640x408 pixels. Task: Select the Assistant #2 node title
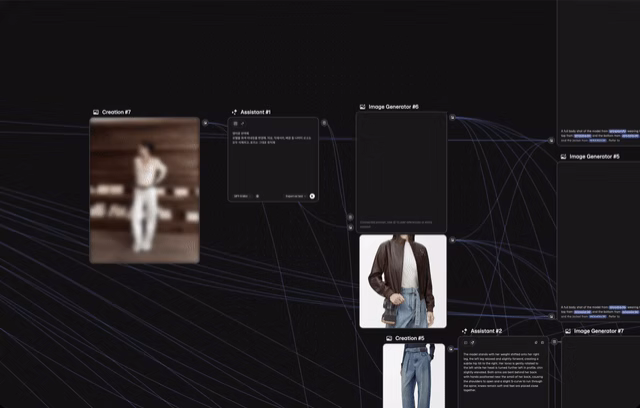(x=486, y=331)
